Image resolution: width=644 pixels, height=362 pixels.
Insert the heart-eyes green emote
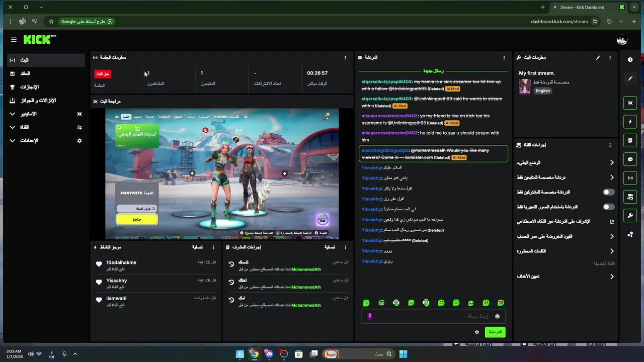tap(501, 303)
